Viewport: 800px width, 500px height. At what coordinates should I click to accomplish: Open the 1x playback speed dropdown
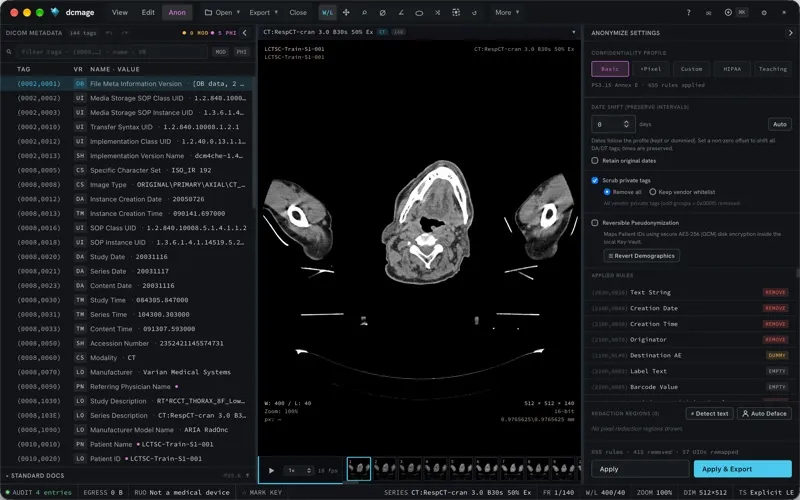coord(299,470)
